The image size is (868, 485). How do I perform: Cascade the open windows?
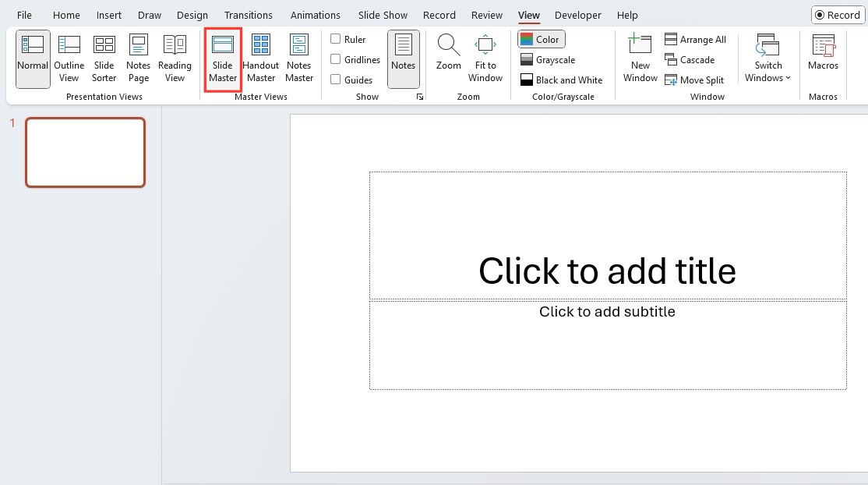(690, 60)
